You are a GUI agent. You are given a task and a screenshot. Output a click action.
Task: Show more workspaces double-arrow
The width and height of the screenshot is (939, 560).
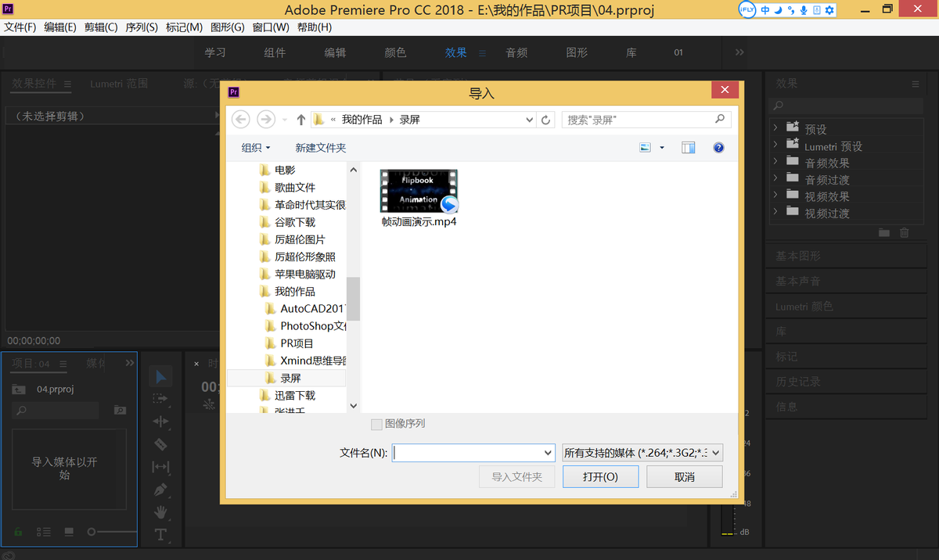coord(739,52)
